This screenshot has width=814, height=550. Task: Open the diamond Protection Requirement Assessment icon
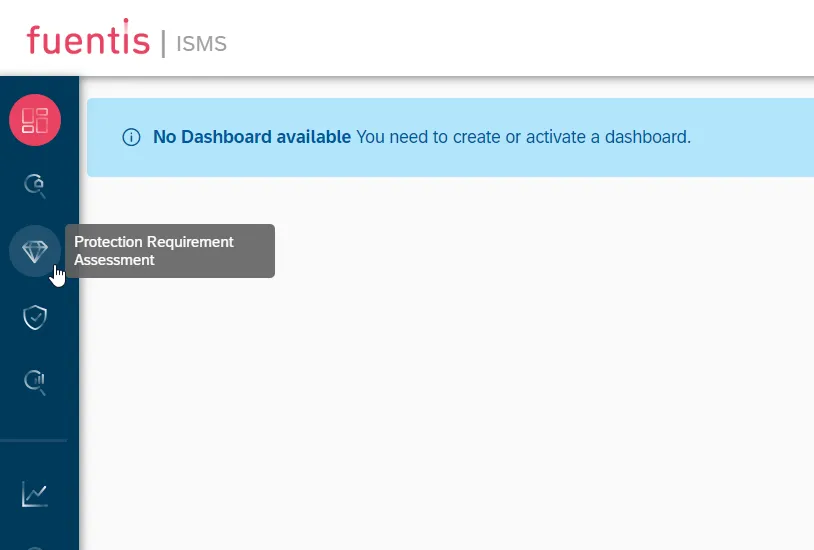click(x=35, y=251)
